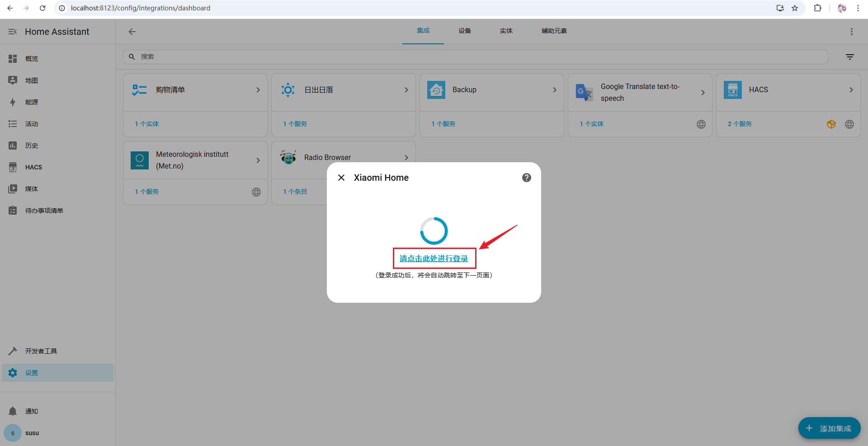Open help for the Xiaomi Home dialog
Screen dimensions: 868x446
pyautogui.click(x=527, y=178)
